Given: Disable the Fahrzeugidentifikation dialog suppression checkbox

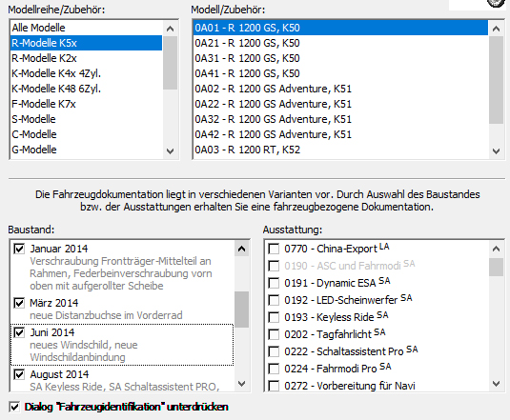Looking at the screenshot, I should (14, 407).
